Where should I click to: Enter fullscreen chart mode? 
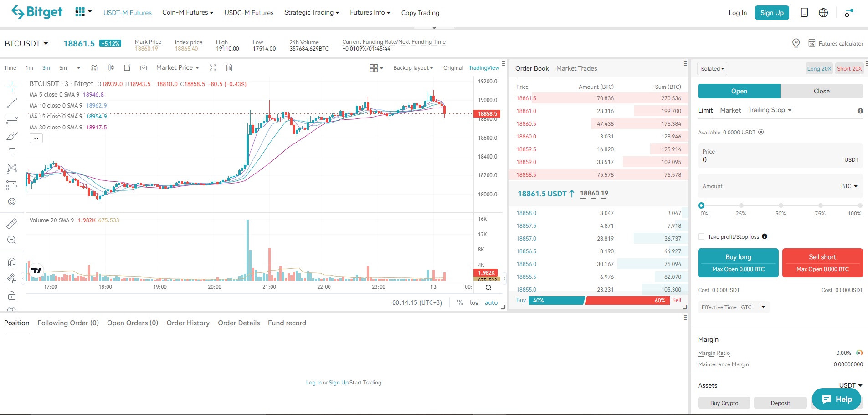[x=213, y=67]
